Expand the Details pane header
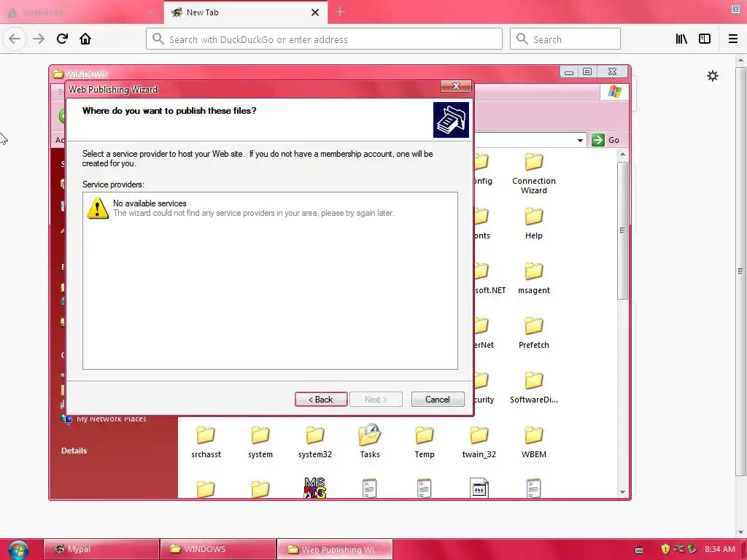 (x=74, y=451)
